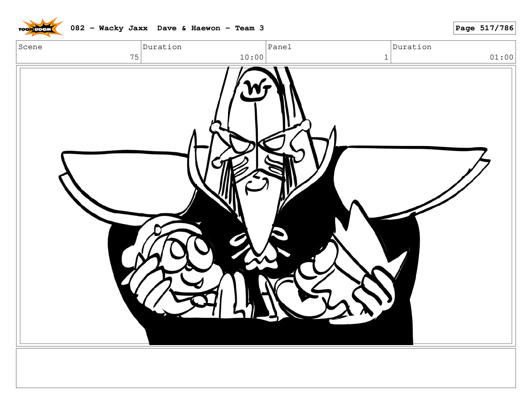Select the scene number '75'

(134, 57)
